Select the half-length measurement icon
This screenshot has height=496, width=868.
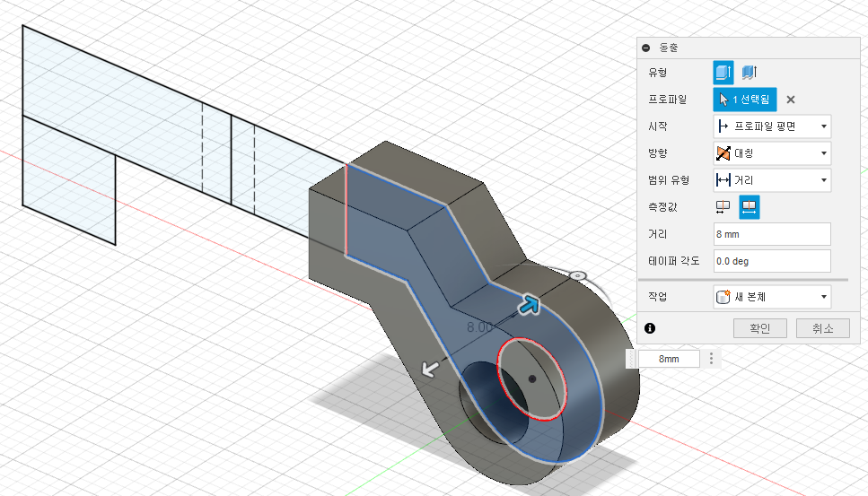point(723,207)
